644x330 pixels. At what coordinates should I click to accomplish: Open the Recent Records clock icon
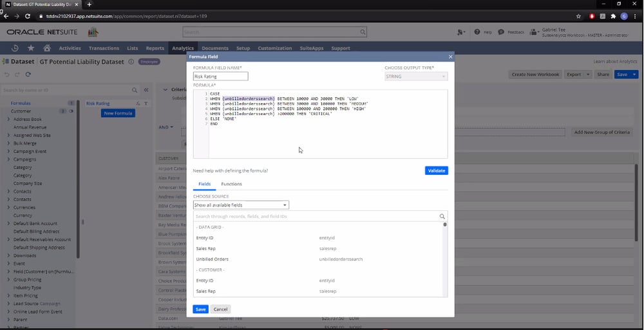[x=15, y=48]
